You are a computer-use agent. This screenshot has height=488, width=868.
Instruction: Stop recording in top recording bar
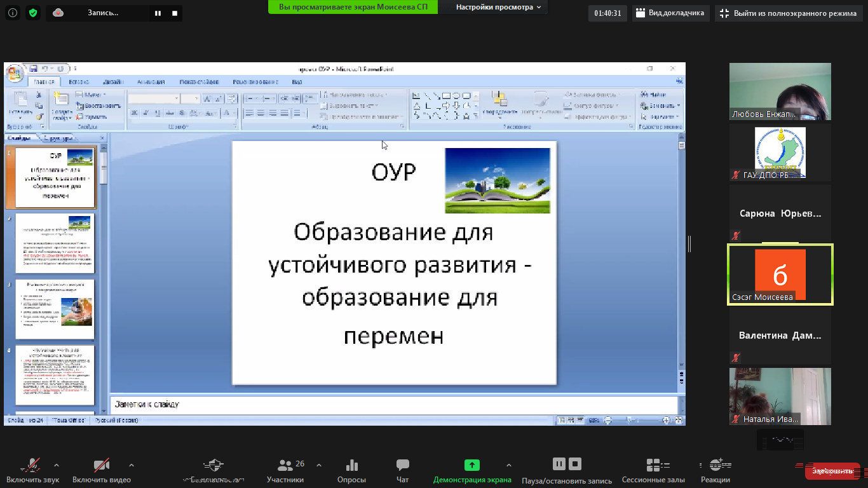point(175,13)
